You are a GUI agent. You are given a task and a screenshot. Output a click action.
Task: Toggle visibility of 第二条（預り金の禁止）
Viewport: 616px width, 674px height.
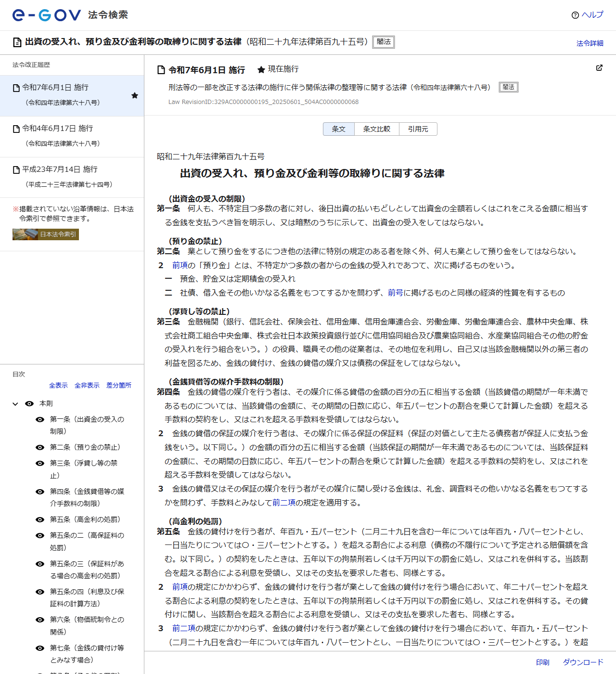pyautogui.click(x=40, y=448)
